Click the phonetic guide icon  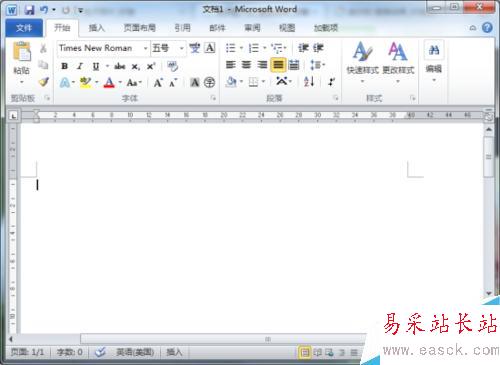point(195,48)
